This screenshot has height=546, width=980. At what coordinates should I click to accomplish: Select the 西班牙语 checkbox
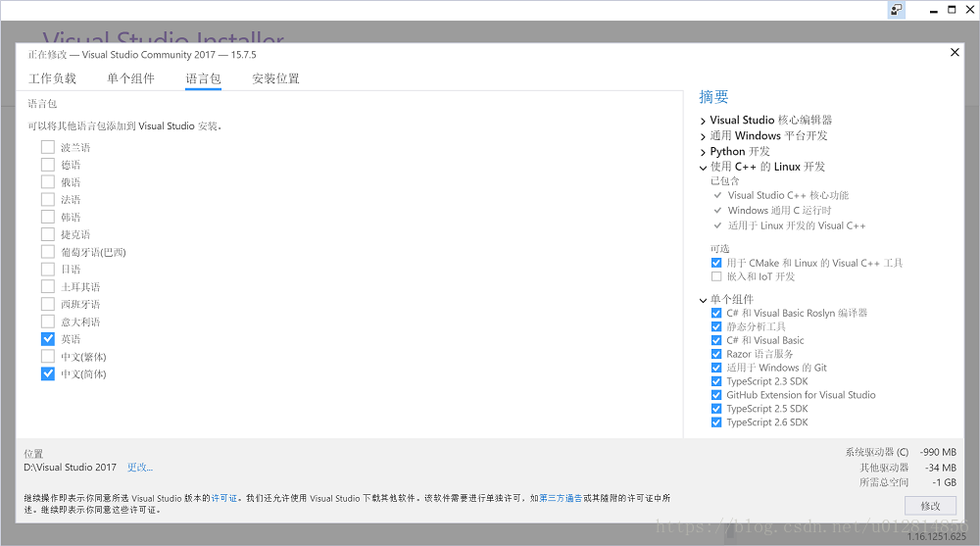coord(47,305)
